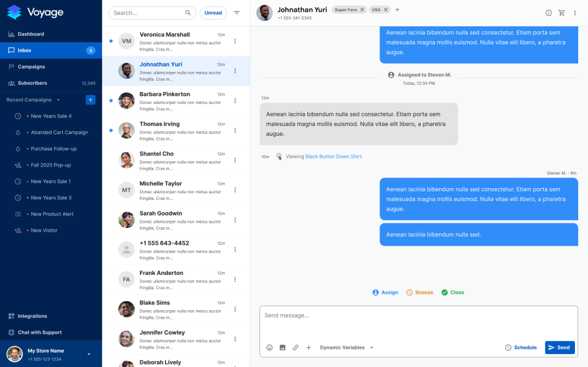Click the contact info icon
588x367 pixels.
tap(548, 12)
